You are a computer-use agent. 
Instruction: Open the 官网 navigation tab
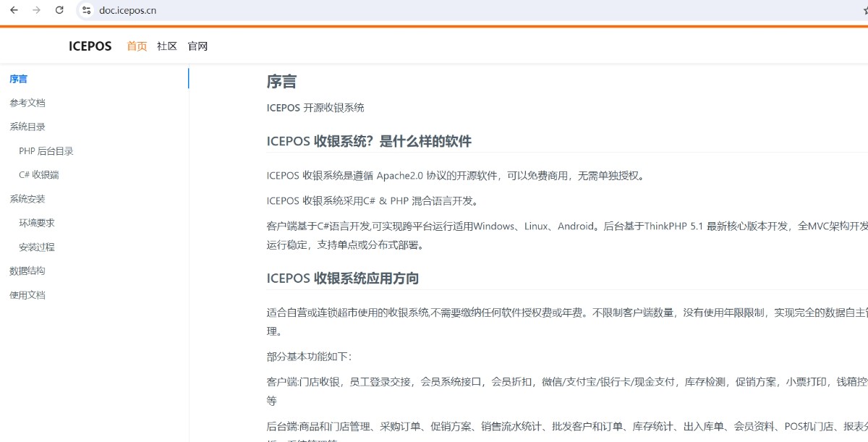pos(197,46)
